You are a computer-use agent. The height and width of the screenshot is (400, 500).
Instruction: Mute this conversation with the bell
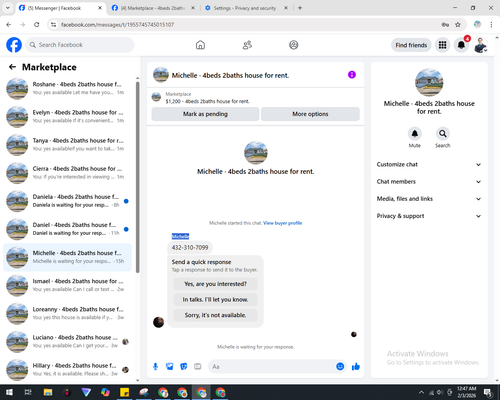415,134
